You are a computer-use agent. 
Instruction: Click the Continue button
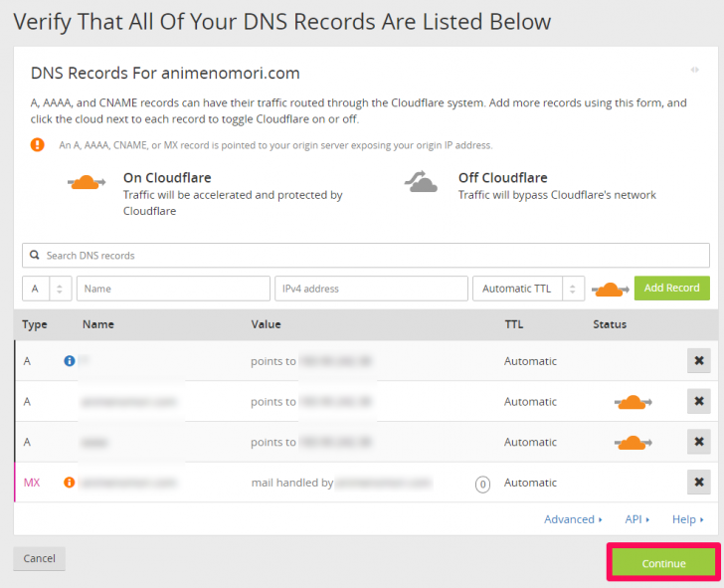click(663, 562)
